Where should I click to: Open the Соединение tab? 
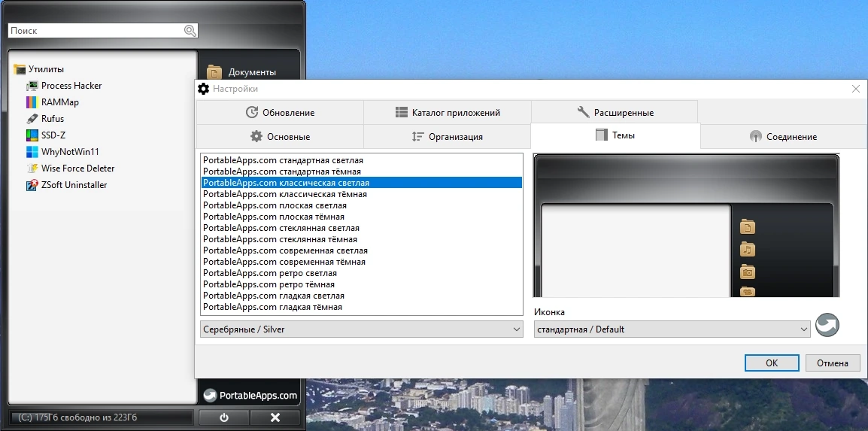pyautogui.click(x=783, y=136)
